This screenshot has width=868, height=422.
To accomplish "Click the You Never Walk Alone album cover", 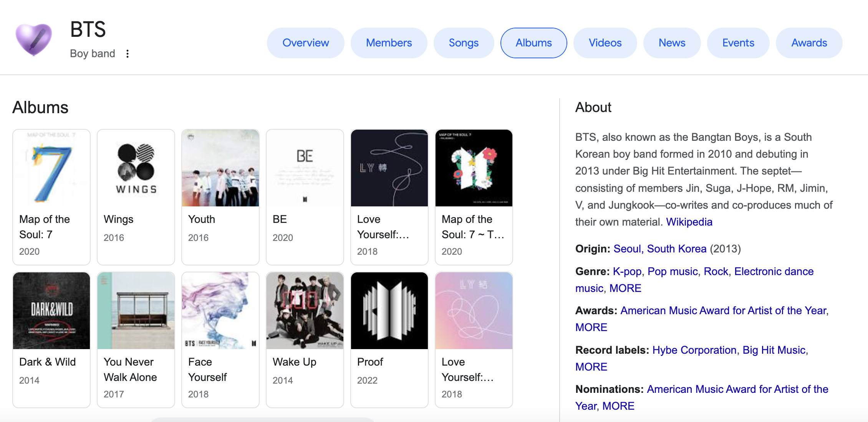I will pos(136,311).
